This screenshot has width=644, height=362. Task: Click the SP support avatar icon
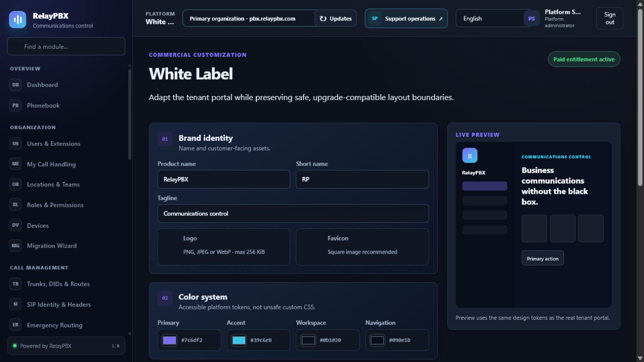[x=375, y=18]
